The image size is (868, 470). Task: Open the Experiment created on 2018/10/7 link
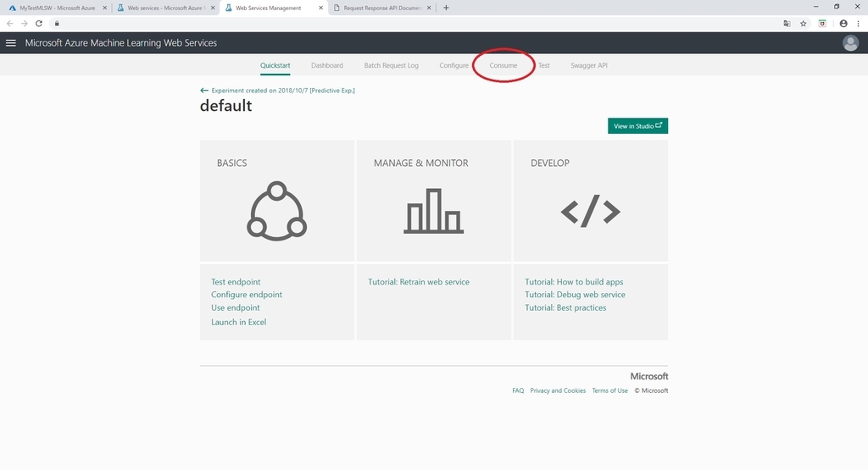point(283,90)
